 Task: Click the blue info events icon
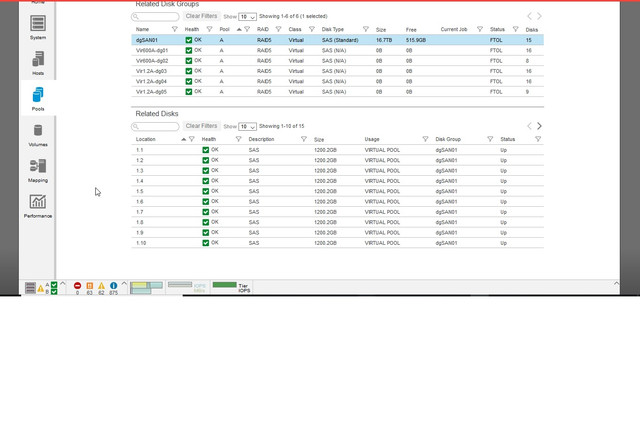[113, 285]
